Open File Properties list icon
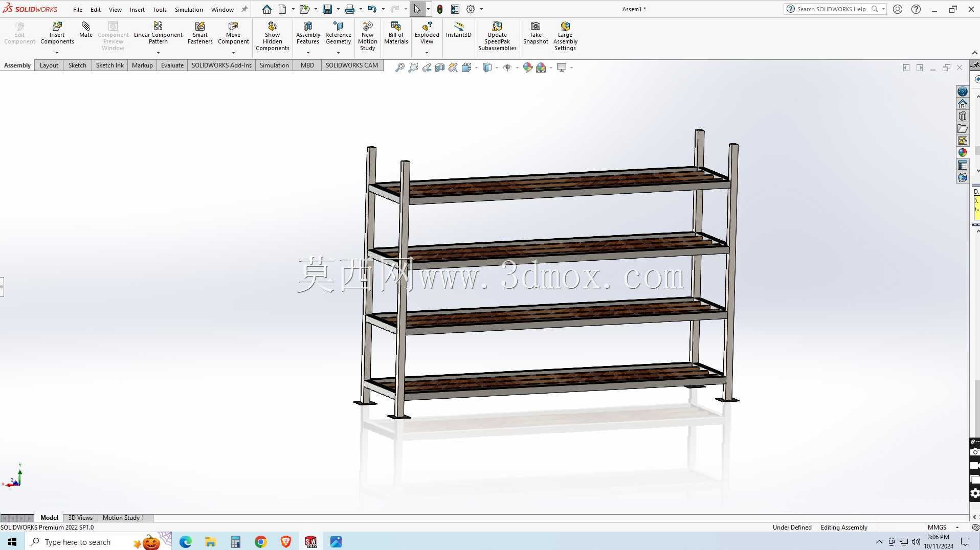This screenshot has width=980, height=550. click(455, 9)
